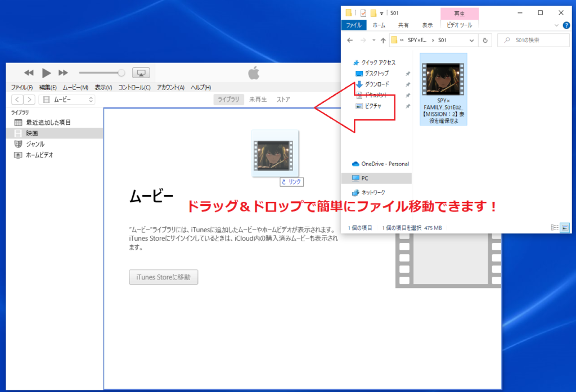Click the S01の検索 search field

pyautogui.click(x=533, y=40)
